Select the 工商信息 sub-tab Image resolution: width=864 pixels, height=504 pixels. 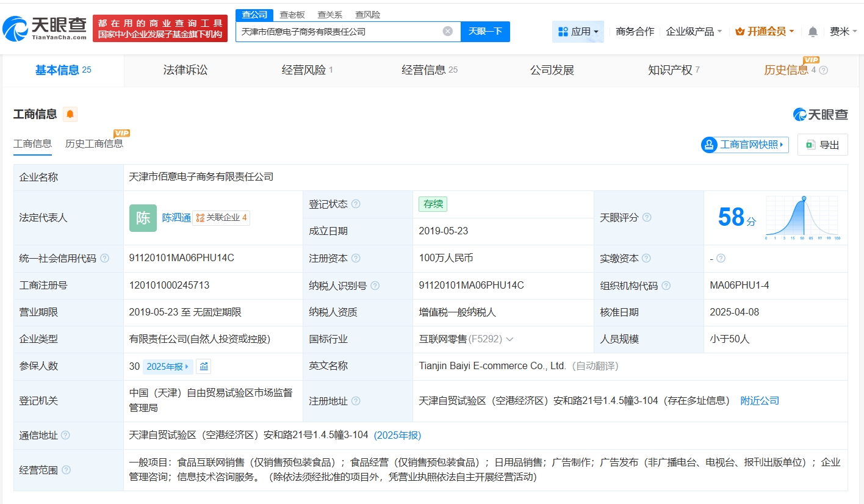coord(32,144)
